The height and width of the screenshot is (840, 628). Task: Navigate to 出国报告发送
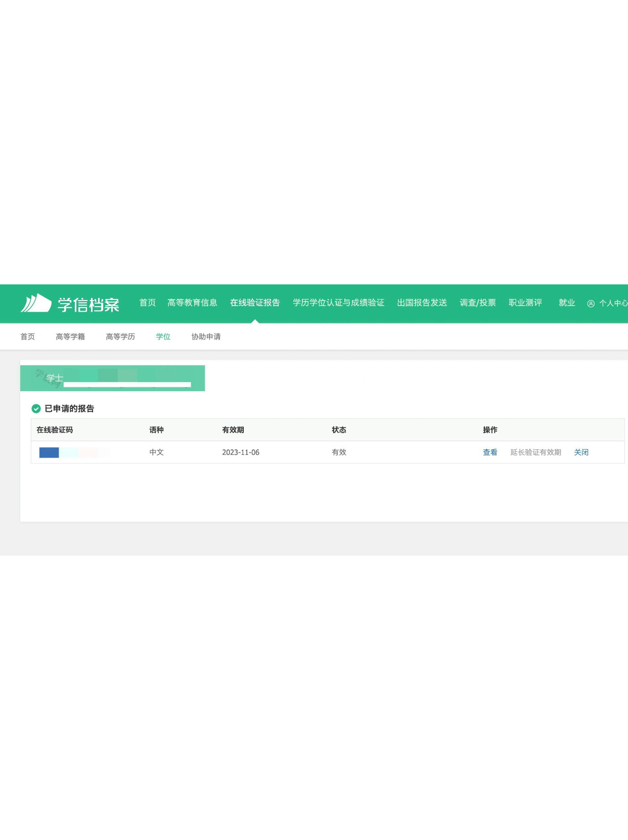click(422, 303)
